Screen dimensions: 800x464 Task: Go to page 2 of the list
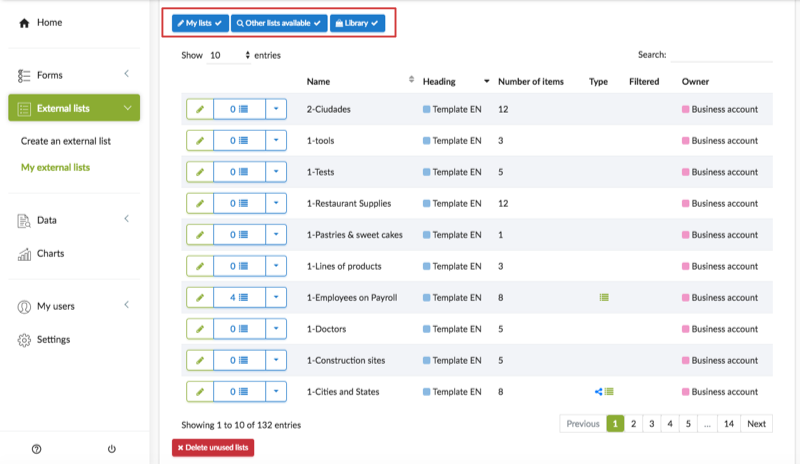633,424
